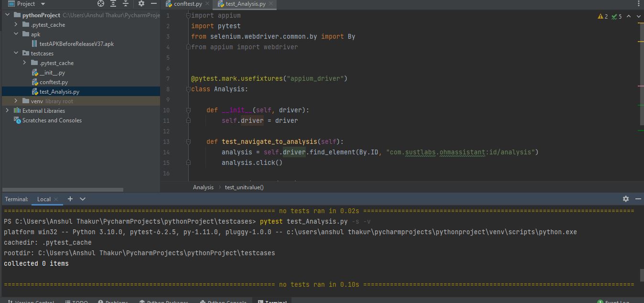Open the Python Console tool window
The width and height of the screenshot is (644, 303).
click(x=224, y=301)
